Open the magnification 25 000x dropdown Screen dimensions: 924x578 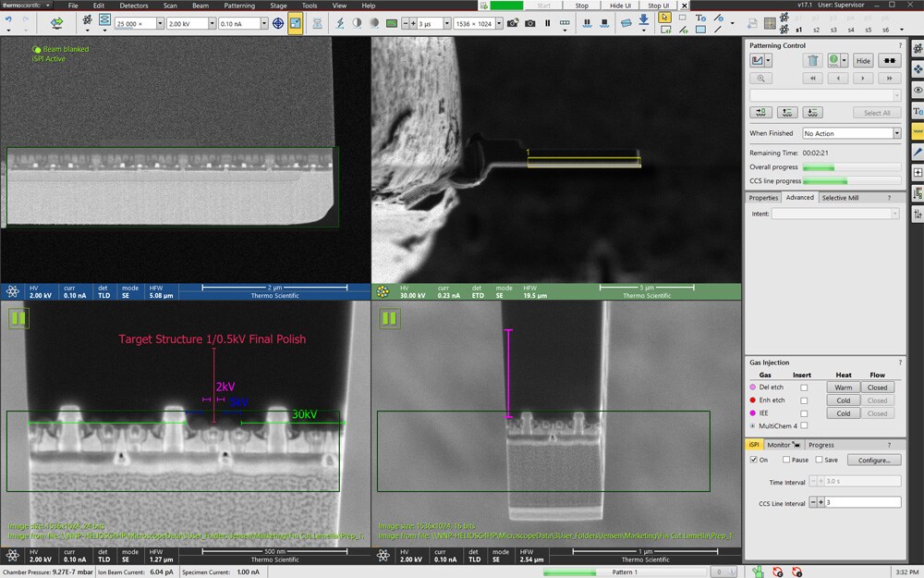pos(158,22)
